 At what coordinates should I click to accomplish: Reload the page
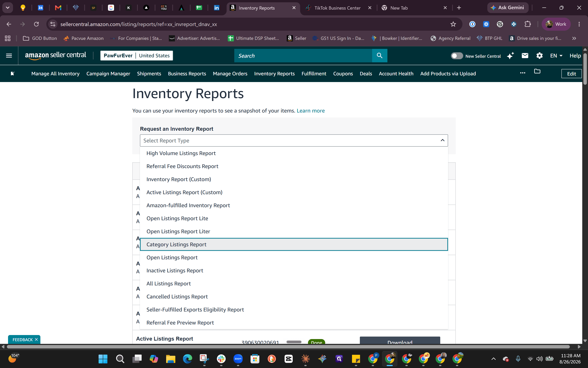pyautogui.click(x=36, y=24)
